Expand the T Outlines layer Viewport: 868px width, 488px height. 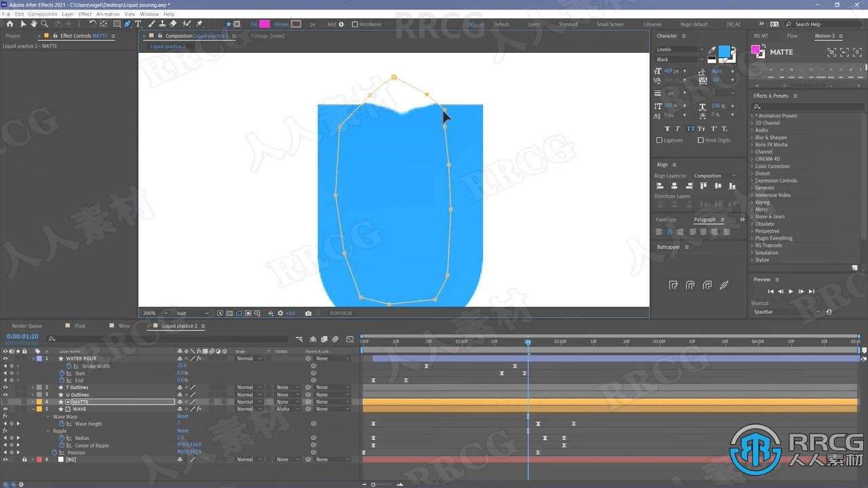tap(33, 388)
